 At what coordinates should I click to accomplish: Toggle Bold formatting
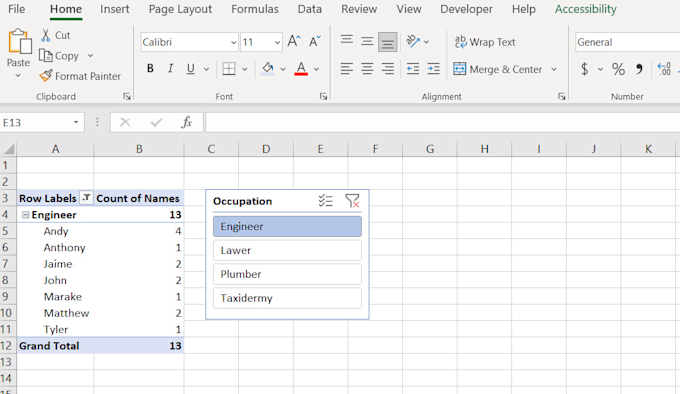click(150, 68)
